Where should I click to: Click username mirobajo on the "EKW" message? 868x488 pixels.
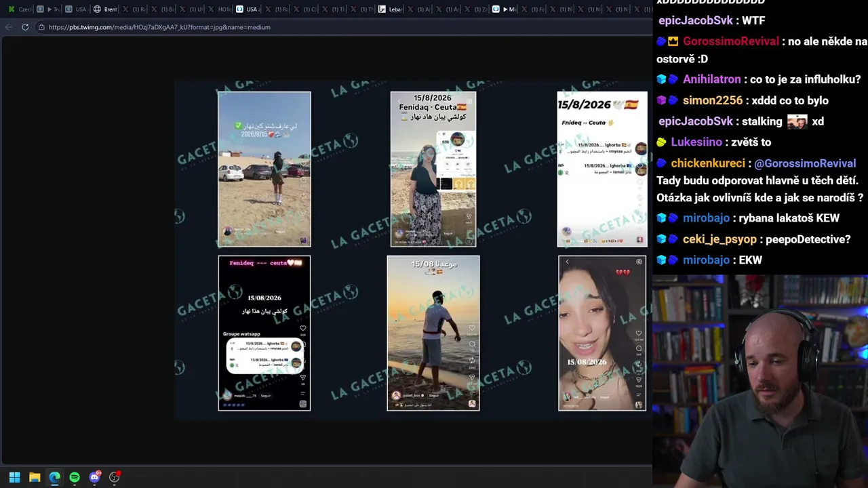706,260
